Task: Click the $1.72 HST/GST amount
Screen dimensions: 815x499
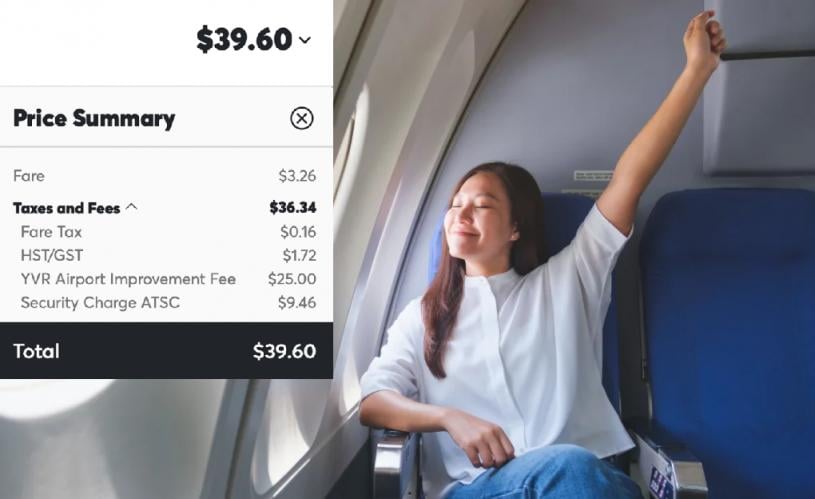Action: (x=299, y=255)
